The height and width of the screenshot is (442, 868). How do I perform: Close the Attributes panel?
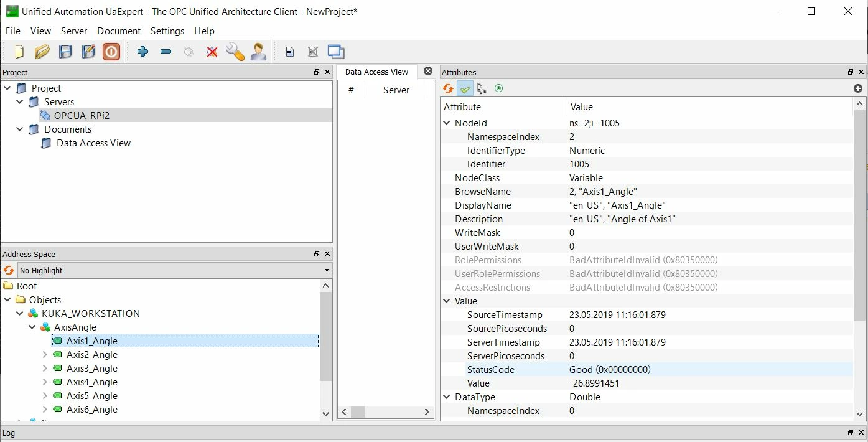click(x=861, y=72)
